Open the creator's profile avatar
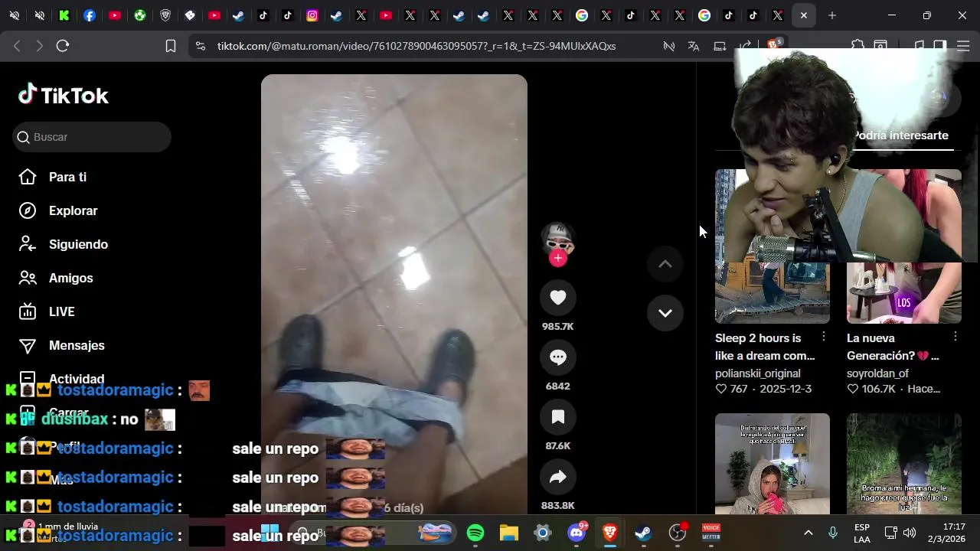The height and width of the screenshot is (551, 980). point(558,239)
